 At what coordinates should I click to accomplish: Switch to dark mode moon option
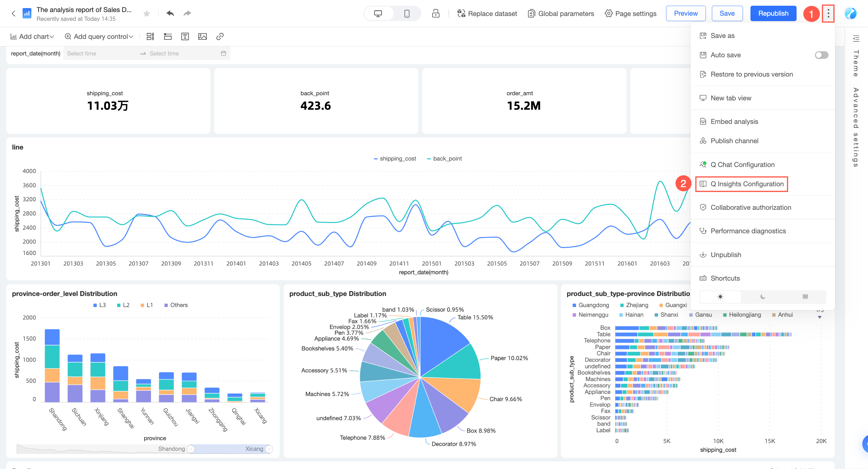coord(763,297)
